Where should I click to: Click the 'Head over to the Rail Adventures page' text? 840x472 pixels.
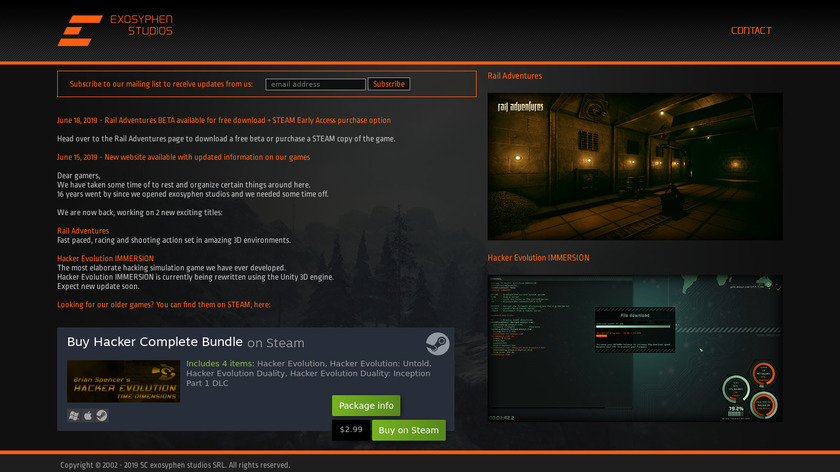pyautogui.click(x=226, y=139)
